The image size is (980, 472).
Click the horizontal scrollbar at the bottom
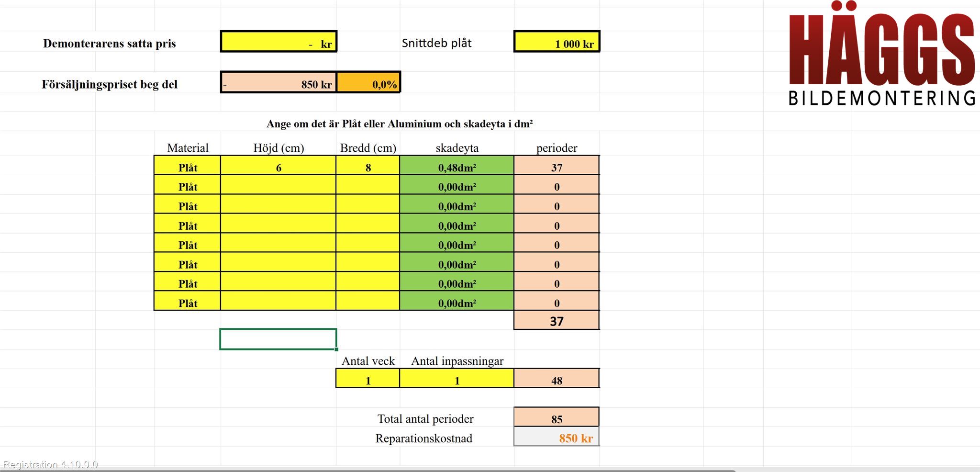click(367, 470)
